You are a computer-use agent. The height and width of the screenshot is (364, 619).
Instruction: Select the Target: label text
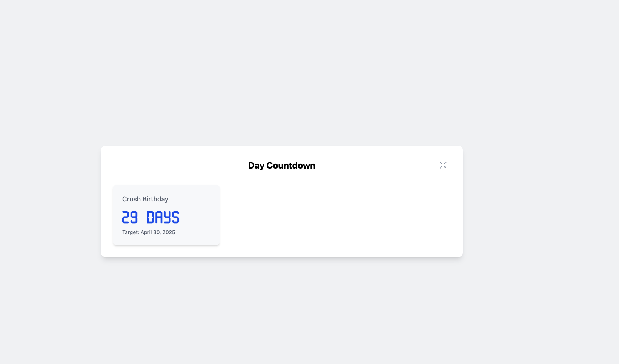coord(131,232)
